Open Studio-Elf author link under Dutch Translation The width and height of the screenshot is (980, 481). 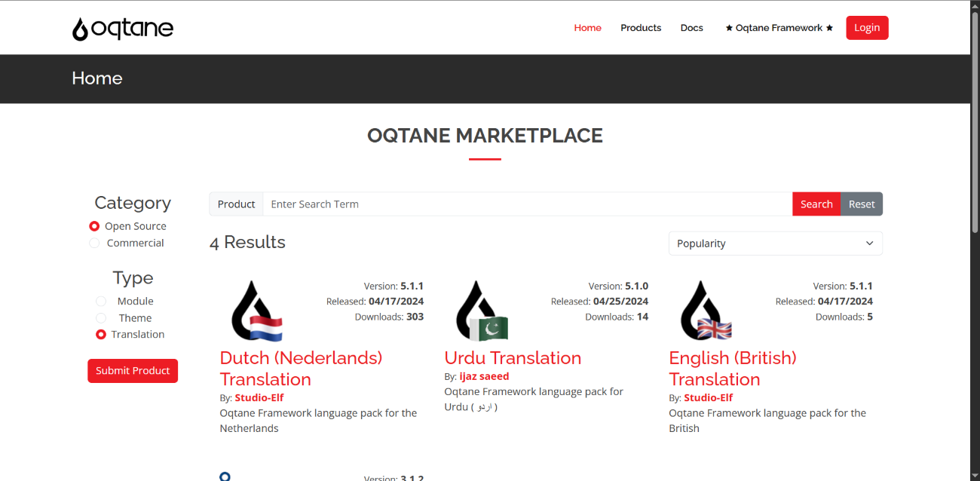click(259, 397)
